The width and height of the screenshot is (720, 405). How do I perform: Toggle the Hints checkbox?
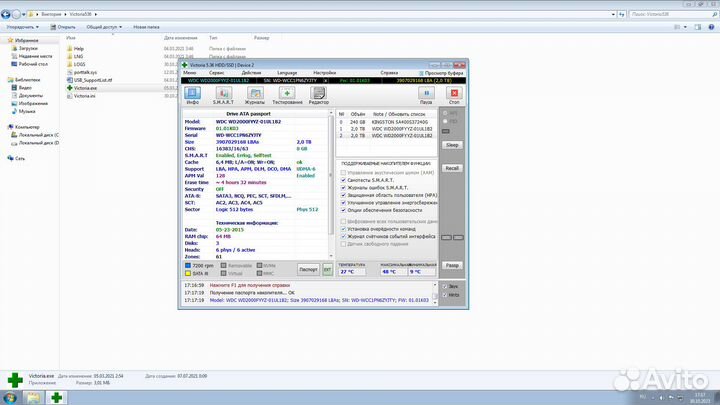(444, 295)
